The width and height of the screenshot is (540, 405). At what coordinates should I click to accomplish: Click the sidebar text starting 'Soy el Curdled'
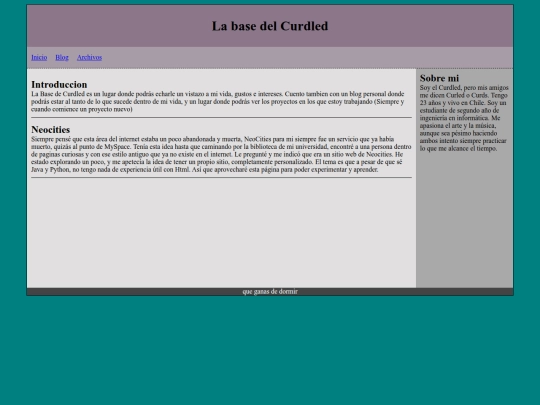click(x=464, y=118)
